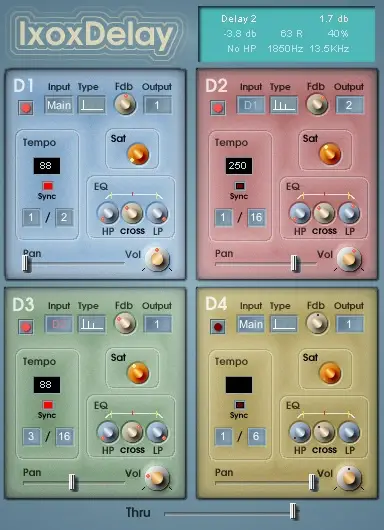The image size is (384, 530).
Task: Click the D2 orange Sat knob
Action: (x=330, y=154)
